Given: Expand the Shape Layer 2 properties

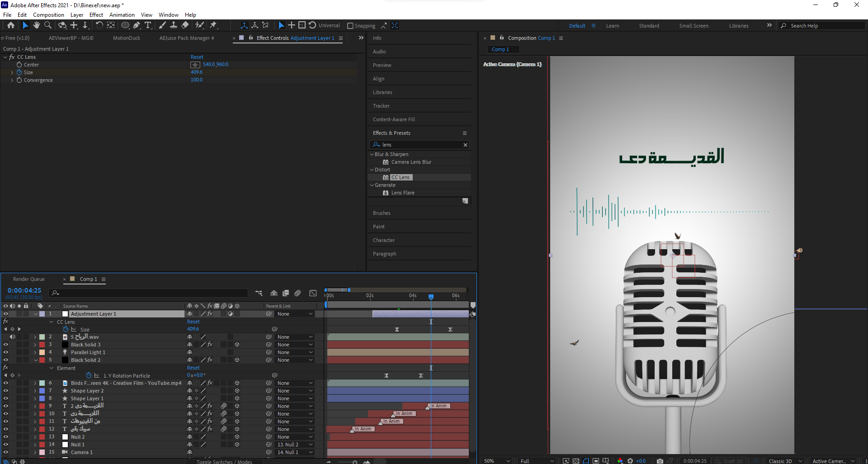Looking at the screenshot, I should pyautogui.click(x=35, y=391).
